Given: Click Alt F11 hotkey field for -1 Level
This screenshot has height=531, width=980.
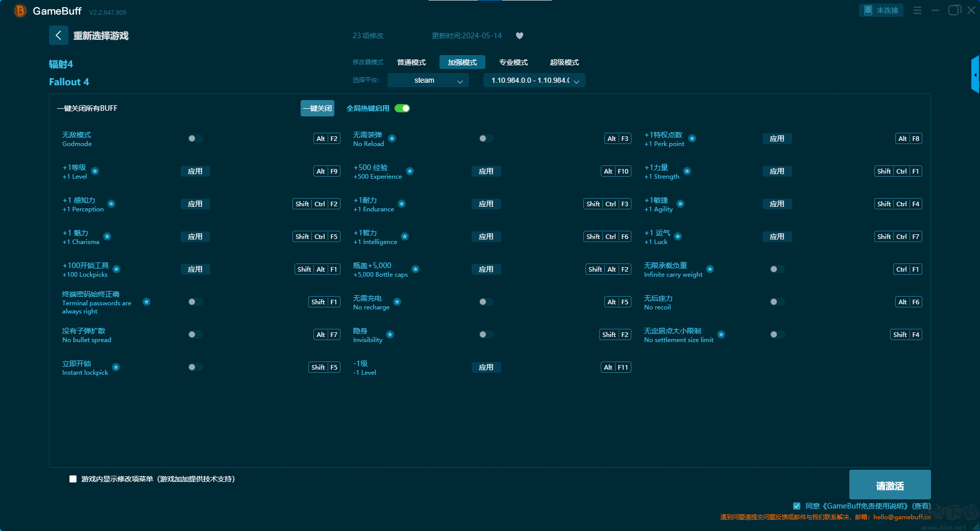Looking at the screenshot, I should 616,367.
